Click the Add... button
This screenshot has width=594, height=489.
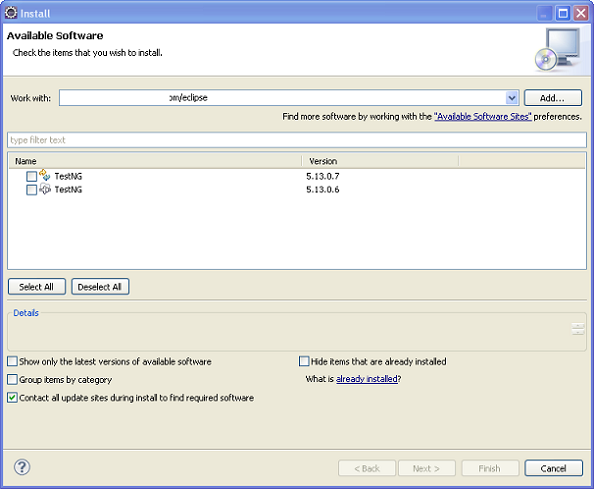[553, 98]
